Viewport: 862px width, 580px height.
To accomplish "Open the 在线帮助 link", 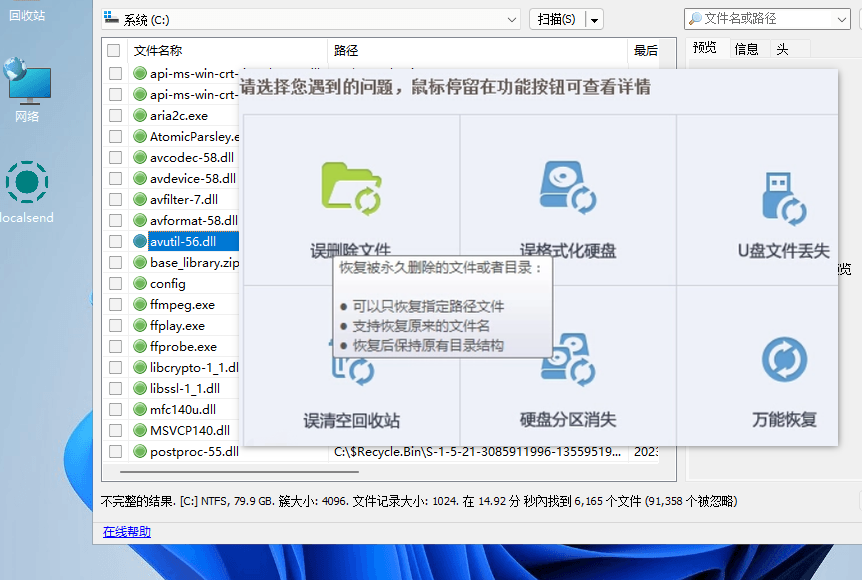I will (x=127, y=532).
